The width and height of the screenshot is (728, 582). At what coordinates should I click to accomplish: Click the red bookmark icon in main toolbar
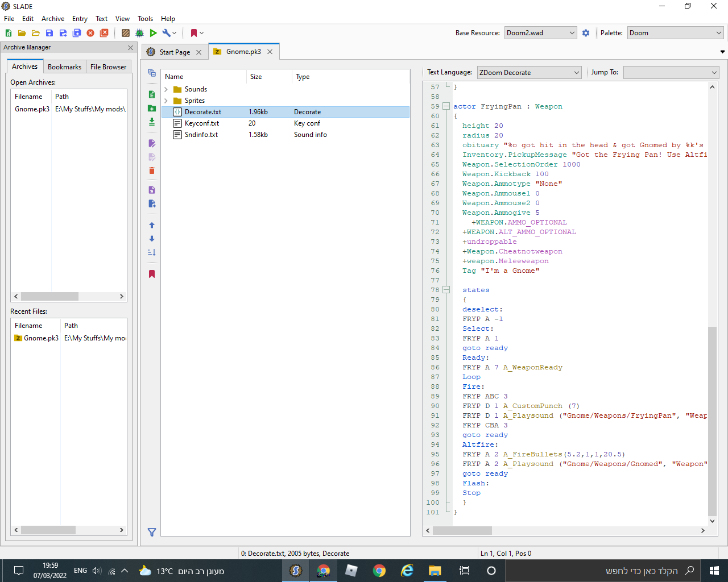pyautogui.click(x=194, y=33)
